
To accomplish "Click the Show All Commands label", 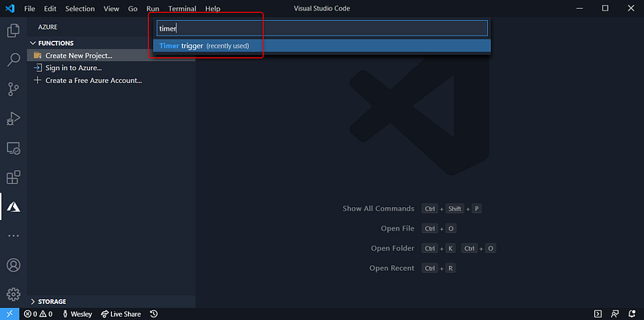I will (x=378, y=209).
